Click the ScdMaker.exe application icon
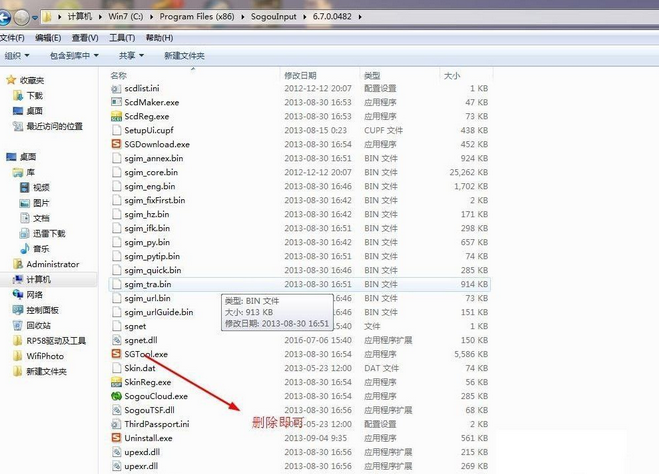659x474 pixels. (x=116, y=102)
